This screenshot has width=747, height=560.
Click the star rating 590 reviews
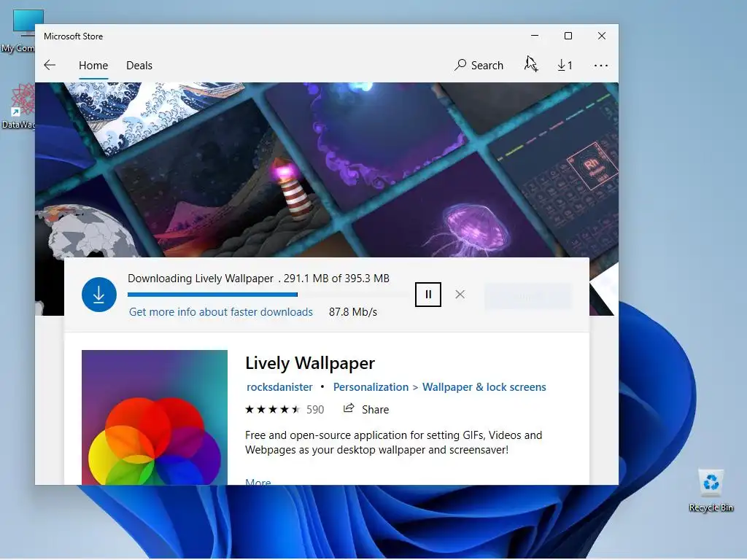point(285,410)
